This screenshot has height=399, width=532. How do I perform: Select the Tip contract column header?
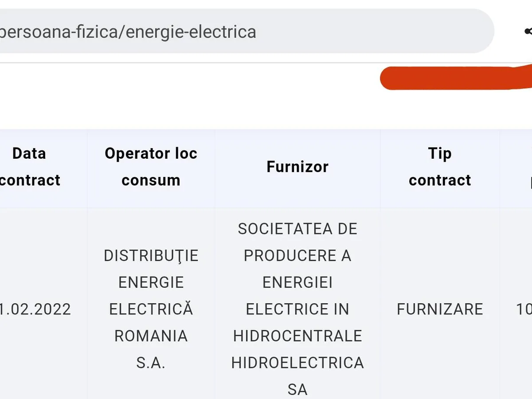440,167
